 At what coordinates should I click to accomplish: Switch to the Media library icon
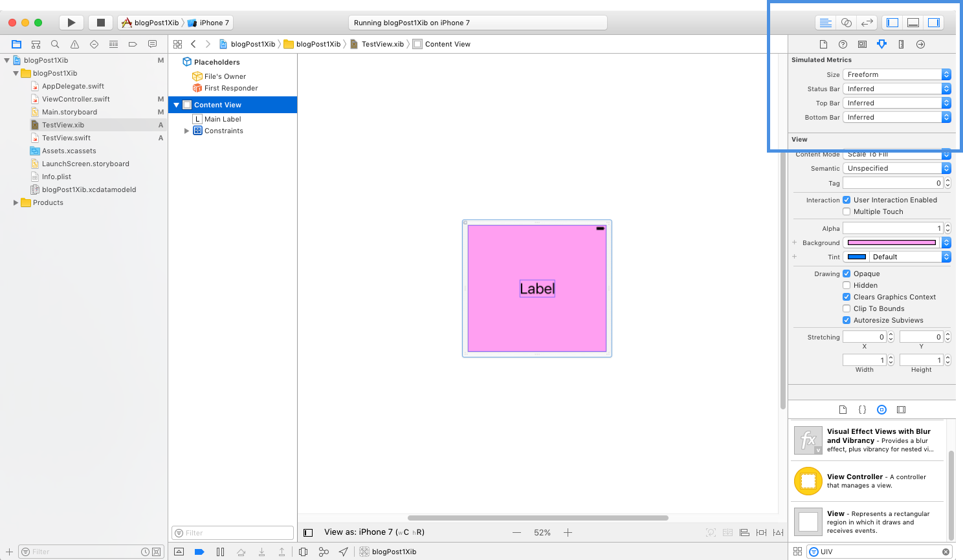(x=901, y=409)
